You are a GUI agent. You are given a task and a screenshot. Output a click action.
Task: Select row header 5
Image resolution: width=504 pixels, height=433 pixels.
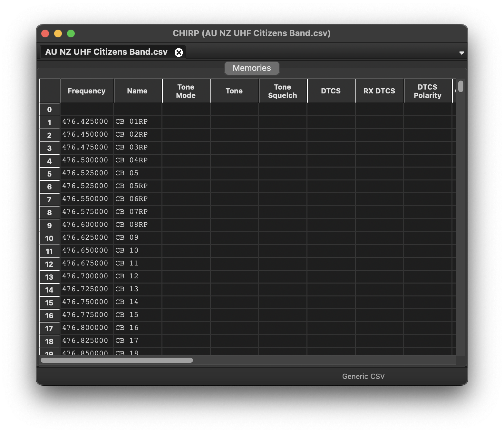(49, 174)
